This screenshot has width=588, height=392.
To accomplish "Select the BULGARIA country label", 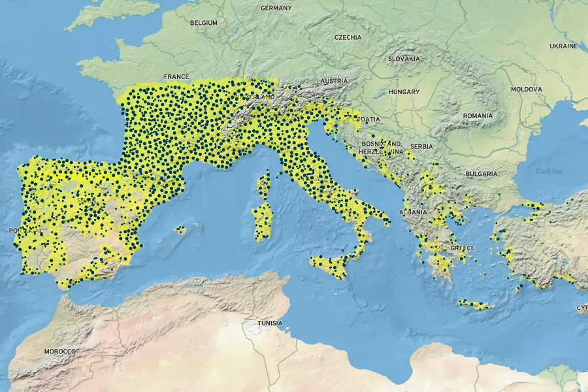I will point(482,174).
